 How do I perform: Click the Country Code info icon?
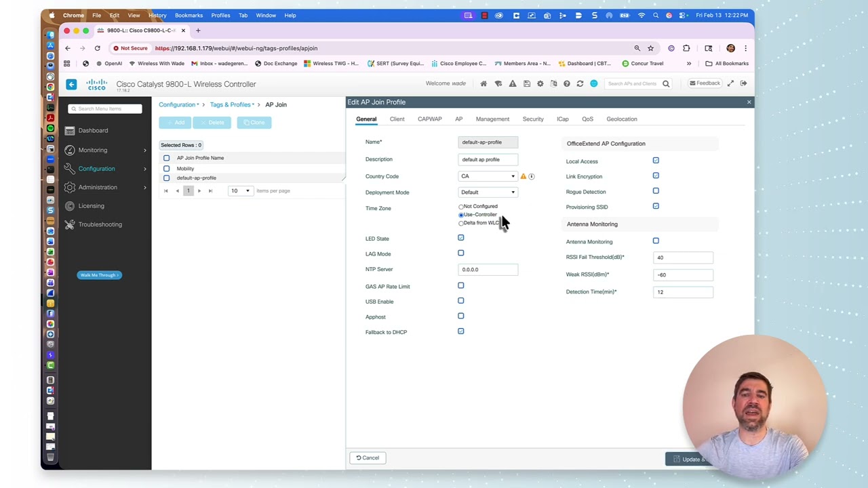[532, 176]
